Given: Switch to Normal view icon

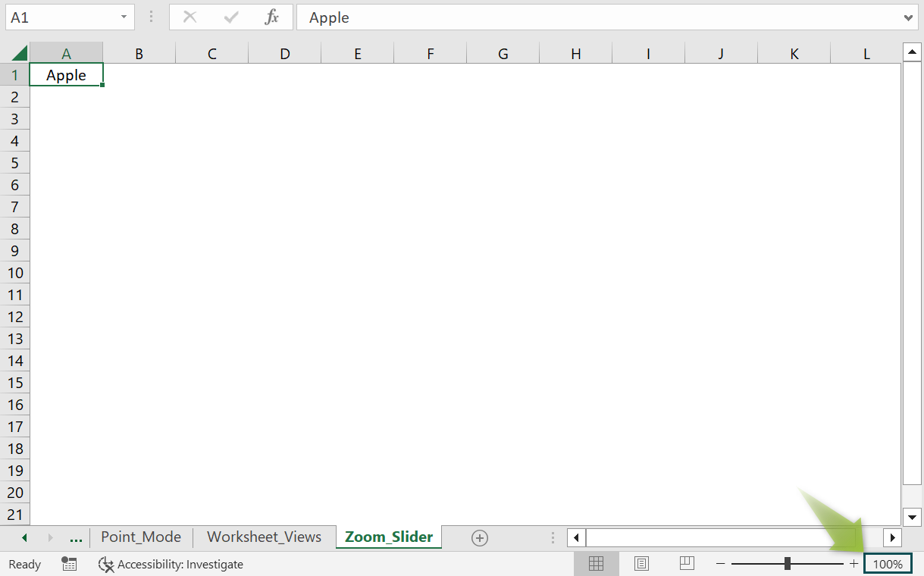Looking at the screenshot, I should pyautogui.click(x=596, y=563).
